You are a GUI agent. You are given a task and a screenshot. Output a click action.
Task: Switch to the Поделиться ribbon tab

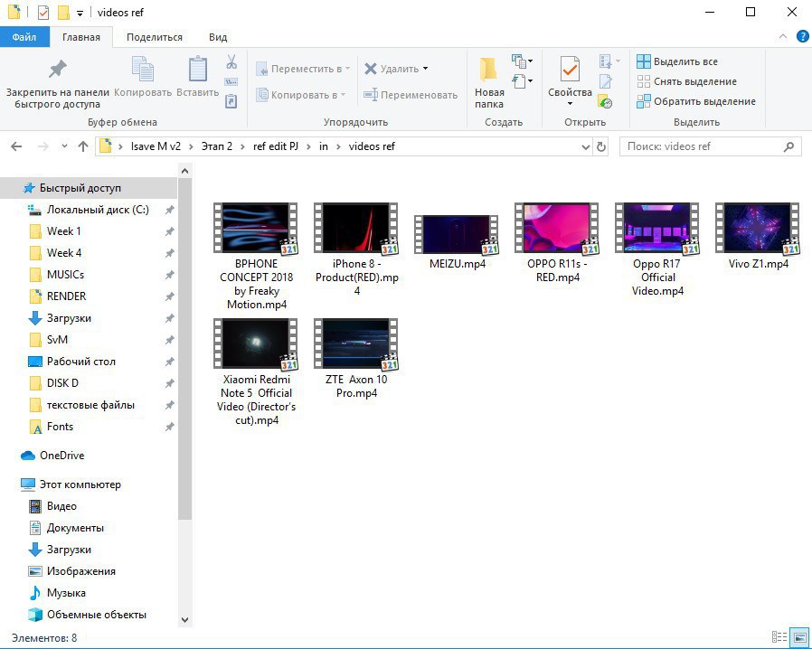coord(155,37)
